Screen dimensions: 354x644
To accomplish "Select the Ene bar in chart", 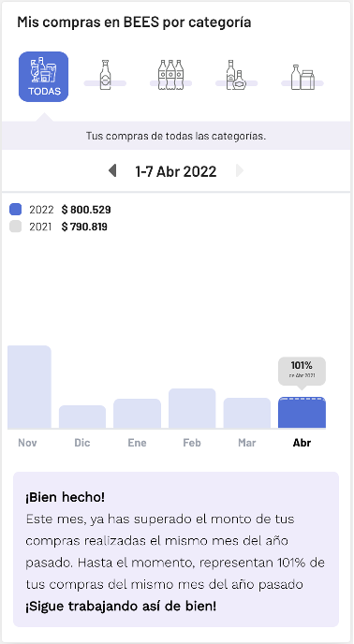I will point(137,414).
